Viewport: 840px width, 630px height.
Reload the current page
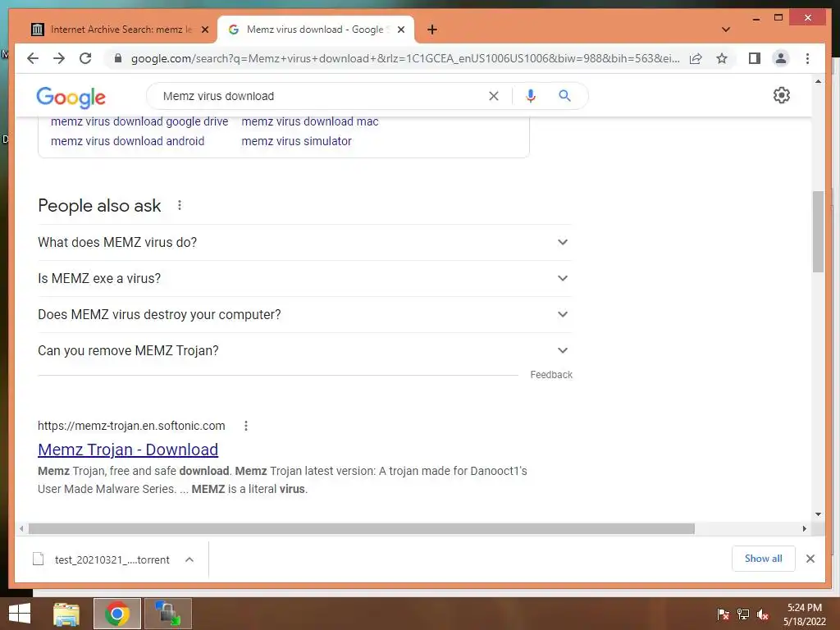coord(85,58)
